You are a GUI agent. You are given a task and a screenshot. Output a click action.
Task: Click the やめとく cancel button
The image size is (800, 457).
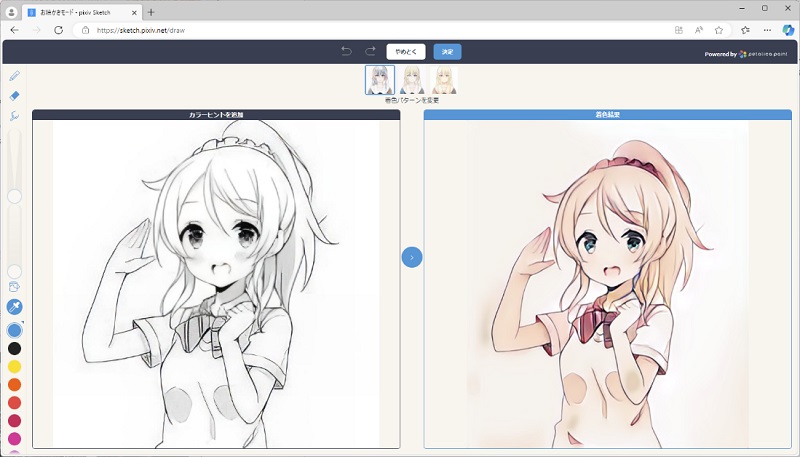[406, 52]
